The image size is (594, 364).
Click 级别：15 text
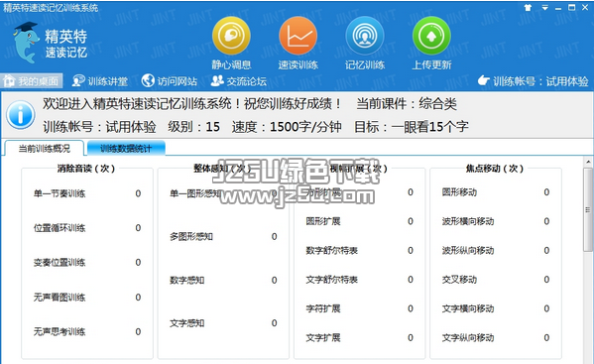pos(193,127)
